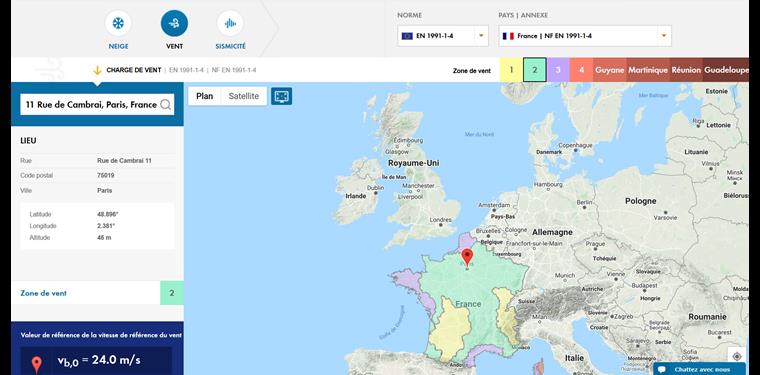Open the Norme EN 1991-1-4 dropdown
The width and height of the screenshot is (760, 375).
pyautogui.click(x=443, y=36)
